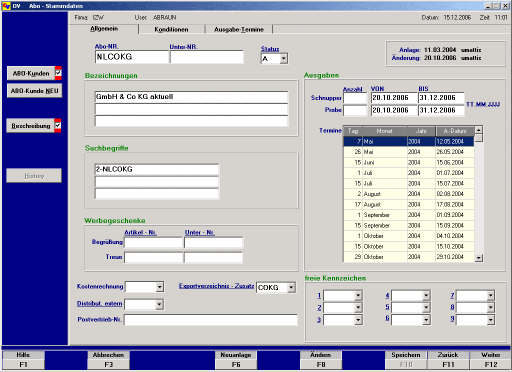Select Termine row 2 August 2004

(x=409, y=194)
